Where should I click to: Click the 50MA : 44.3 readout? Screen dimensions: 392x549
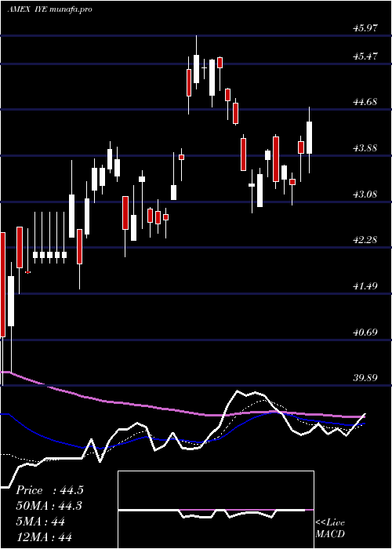(x=49, y=506)
